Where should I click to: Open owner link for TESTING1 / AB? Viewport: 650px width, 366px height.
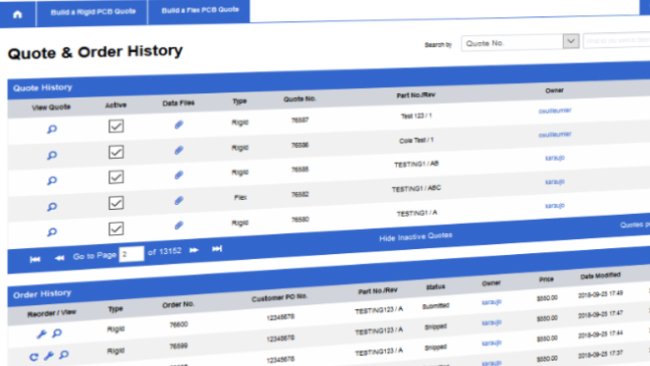pyautogui.click(x=555, y=158)
